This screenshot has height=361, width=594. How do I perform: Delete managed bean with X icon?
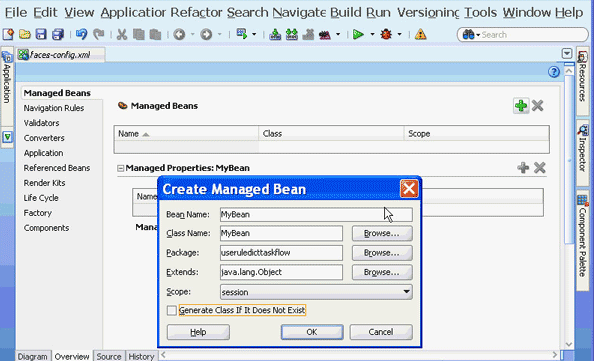click(x=538, y=106)
